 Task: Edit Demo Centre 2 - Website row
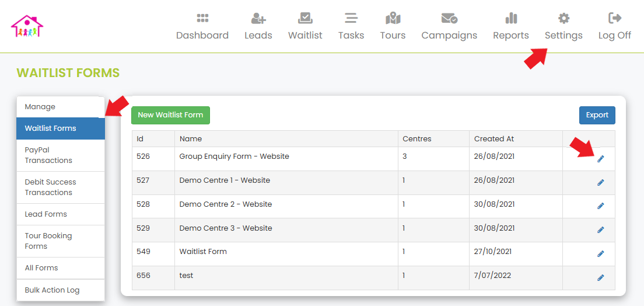tap(600, 206)
